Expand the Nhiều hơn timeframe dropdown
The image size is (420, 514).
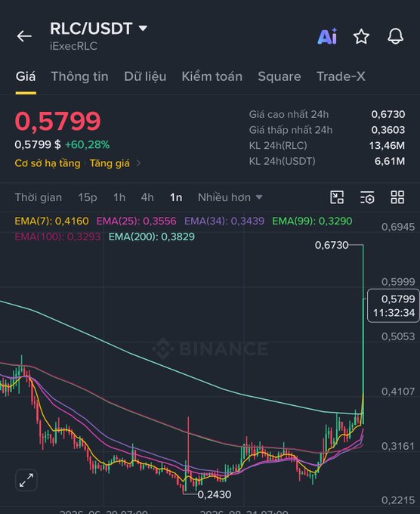230,197
